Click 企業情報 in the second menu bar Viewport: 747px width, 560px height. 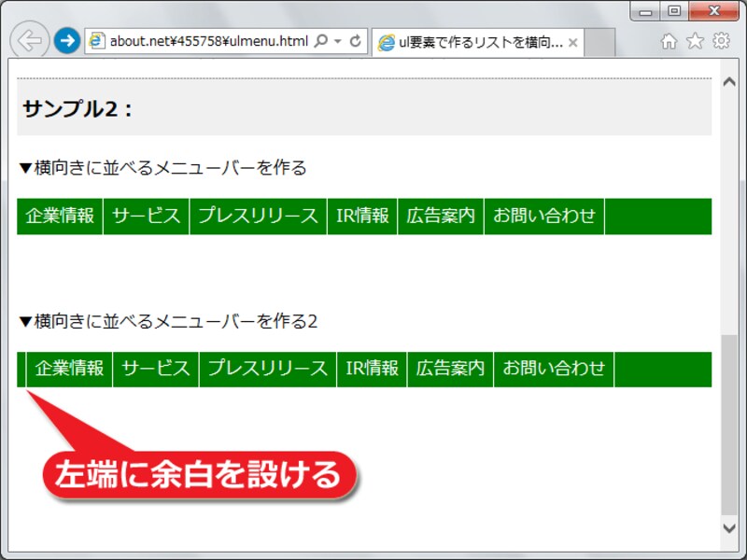[x=69, y=368]
